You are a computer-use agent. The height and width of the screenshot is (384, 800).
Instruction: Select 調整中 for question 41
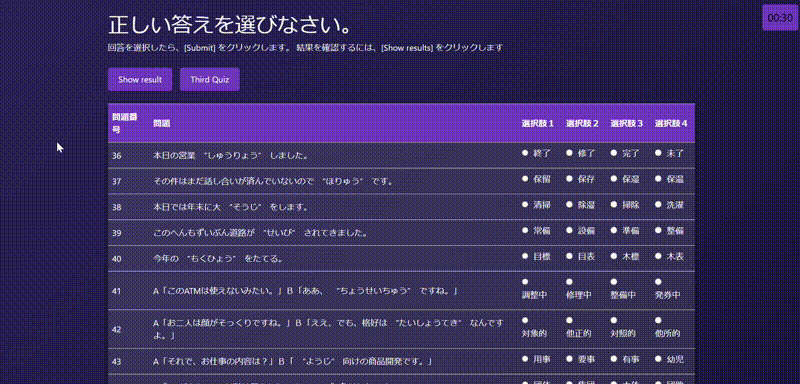(x=525, y=281)
